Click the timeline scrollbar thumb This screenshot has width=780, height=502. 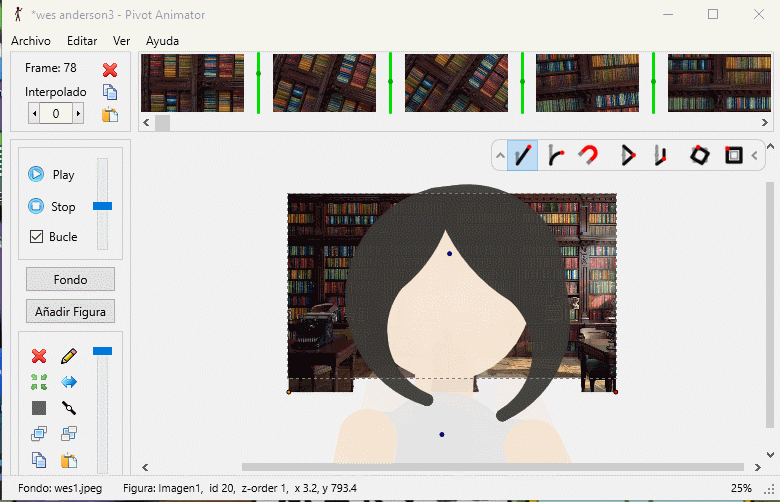point(162,122)
